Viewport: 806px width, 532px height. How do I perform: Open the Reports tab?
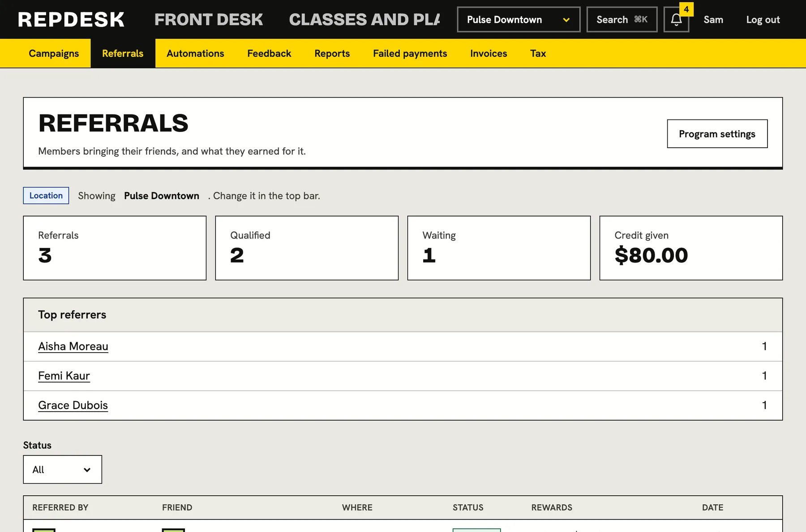tap(332, 53)
